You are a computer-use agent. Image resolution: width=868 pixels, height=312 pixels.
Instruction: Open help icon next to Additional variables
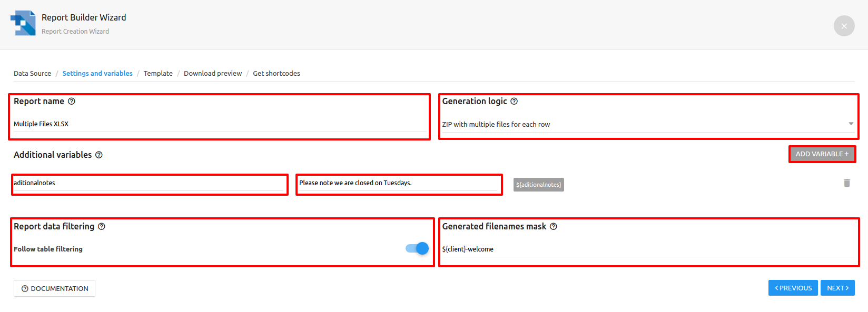99,155
